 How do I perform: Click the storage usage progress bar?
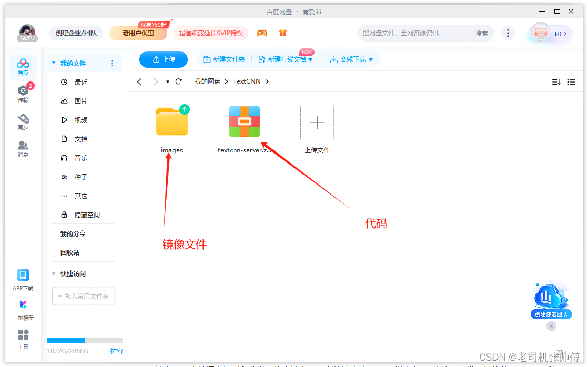click(85, 340)
